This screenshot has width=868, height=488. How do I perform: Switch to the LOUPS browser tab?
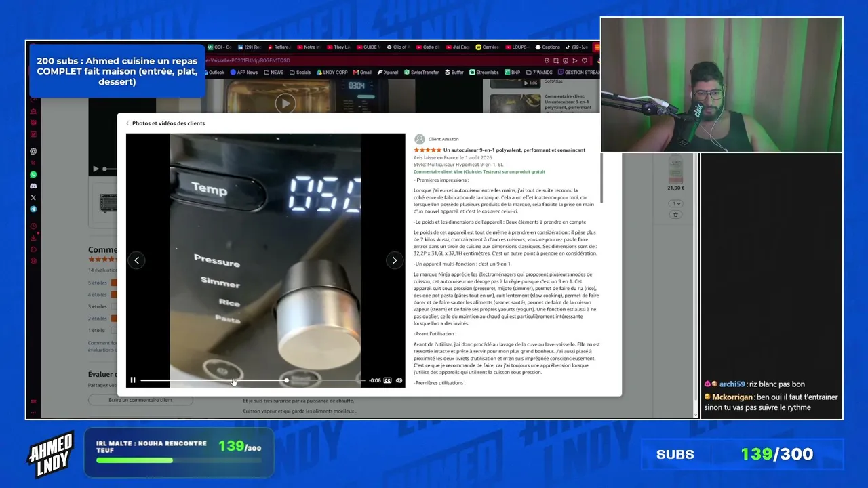point(517,47)
